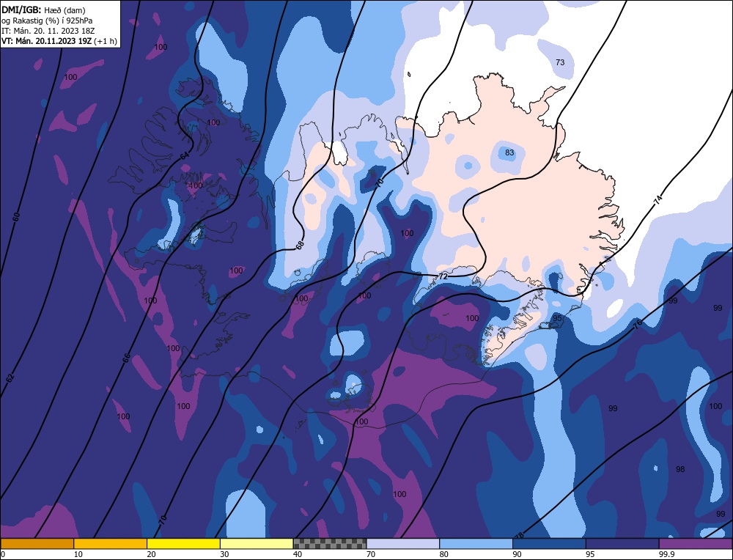Viewport: 733px width, 560px height.
Task: Click the checkered 40–70 legend swatch
Action: tap(330, 544)
